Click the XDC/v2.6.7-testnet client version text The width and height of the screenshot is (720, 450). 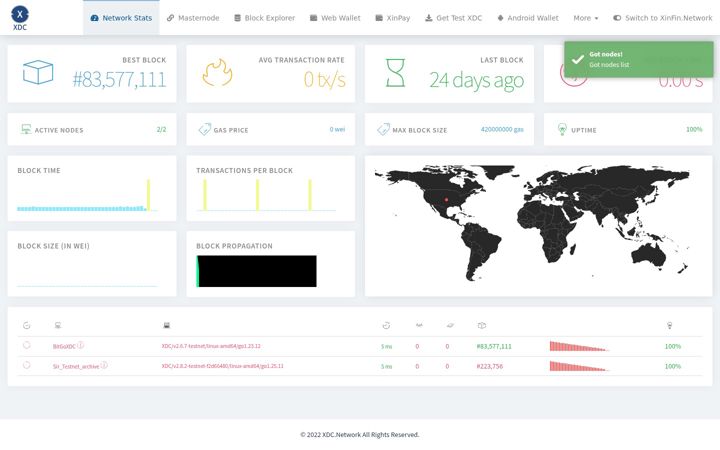pos(211,346)
